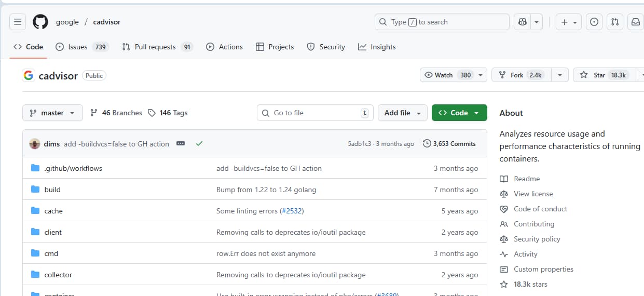
Task: Open the notifications inbox icon
Action: coord(635,22)
